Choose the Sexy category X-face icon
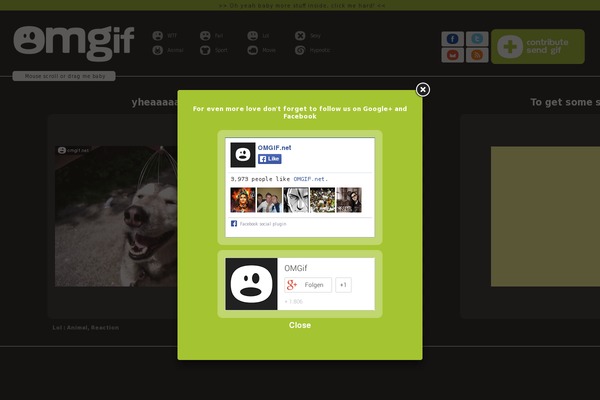The width and height of the screenshot is (600, 400). coord(300,36)
